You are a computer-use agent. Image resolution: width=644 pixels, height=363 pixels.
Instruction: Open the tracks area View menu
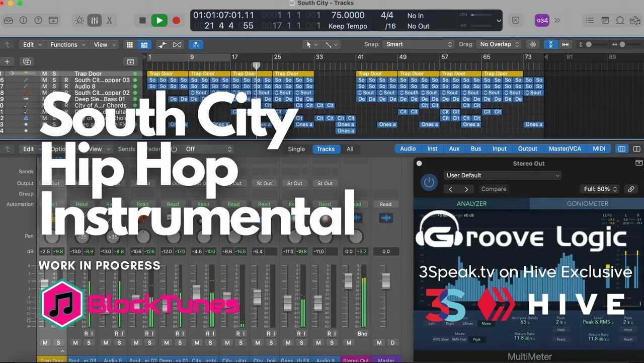pyautogui.click(x=104, y=44)
